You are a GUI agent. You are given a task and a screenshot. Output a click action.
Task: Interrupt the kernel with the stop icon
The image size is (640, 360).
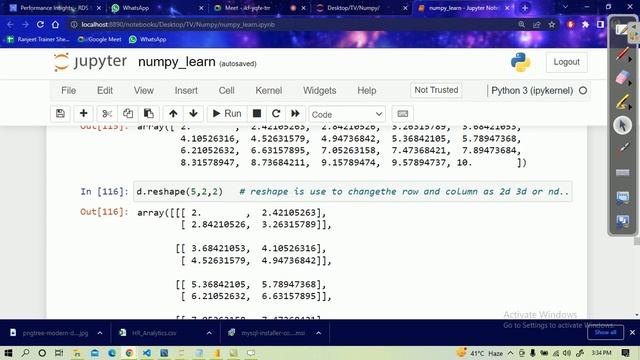257,113
